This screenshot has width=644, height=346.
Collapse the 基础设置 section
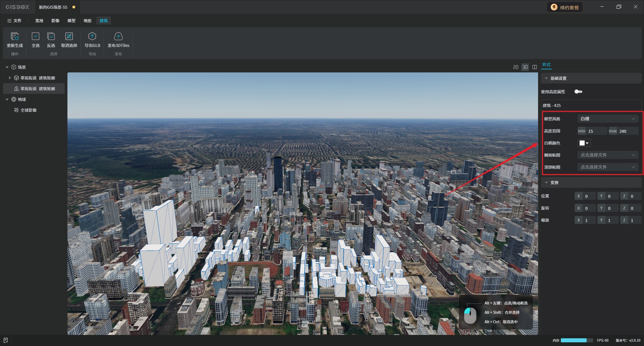[x=546, y=78]
